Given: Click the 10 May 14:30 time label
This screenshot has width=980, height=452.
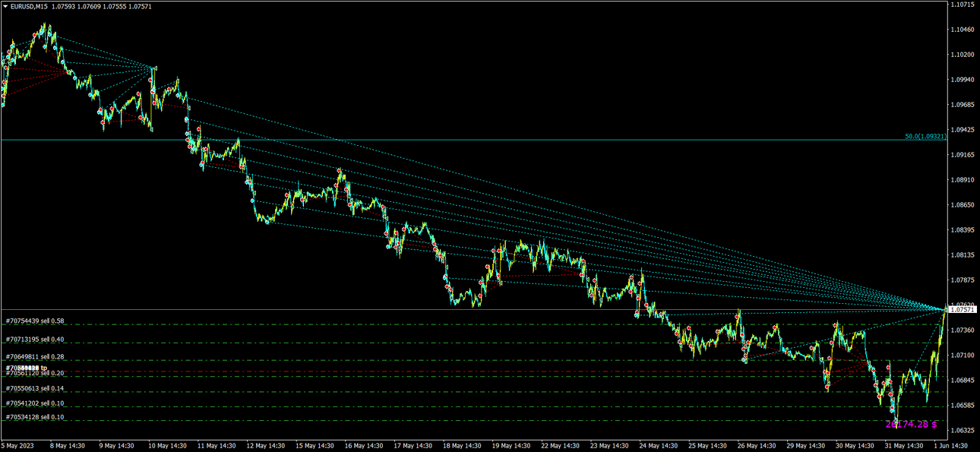Looking at the screenshot, I should (167, 446).
